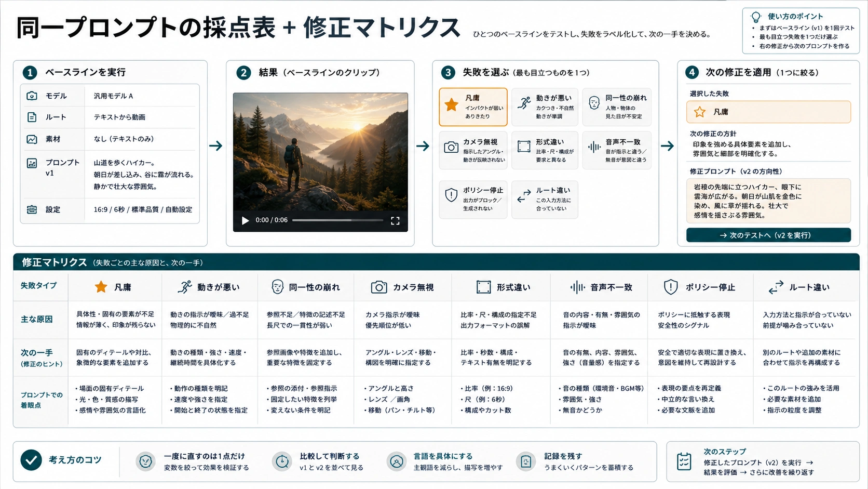Click the プロンプト v1 text 山道を歩くハイカー

[124, 163]
